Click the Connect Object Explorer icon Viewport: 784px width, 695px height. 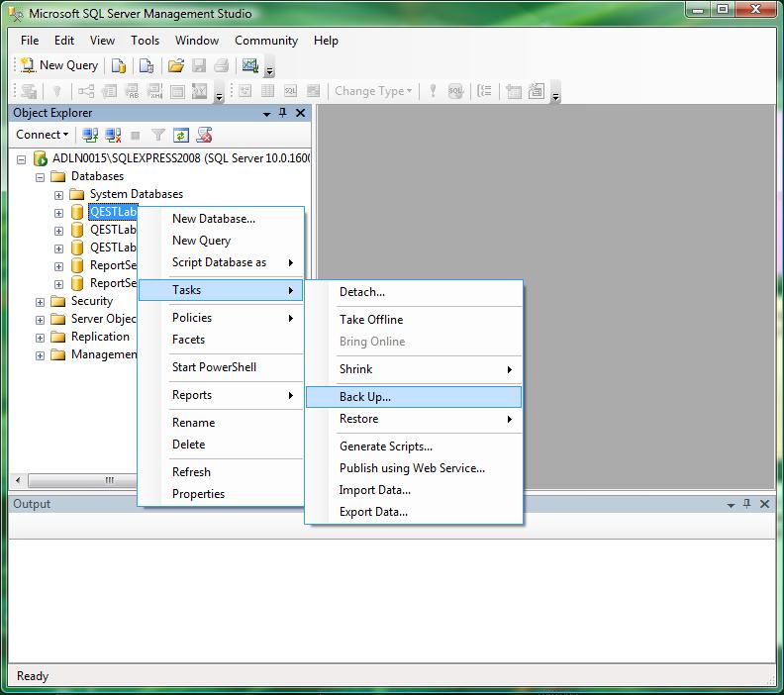[90, 135]
